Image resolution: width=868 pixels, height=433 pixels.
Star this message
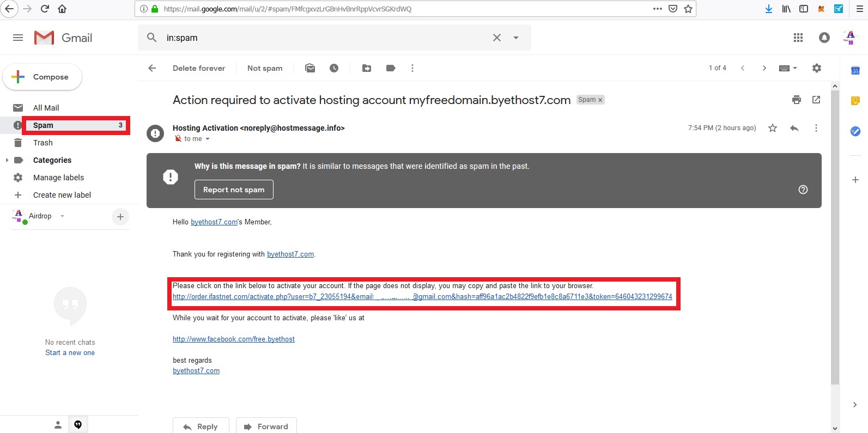[x=773, y=128]
